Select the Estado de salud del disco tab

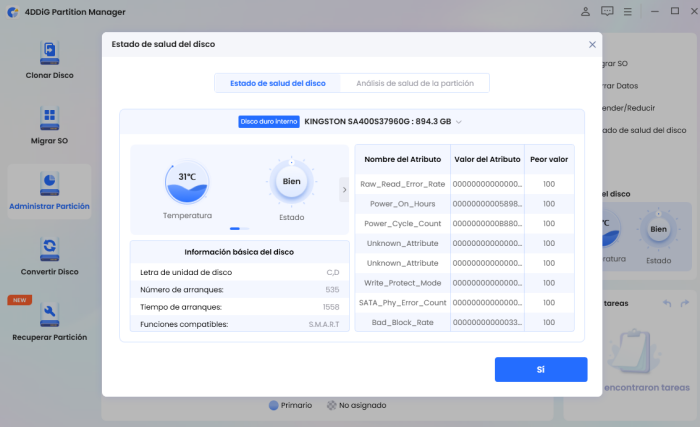[x=277, y=83]
